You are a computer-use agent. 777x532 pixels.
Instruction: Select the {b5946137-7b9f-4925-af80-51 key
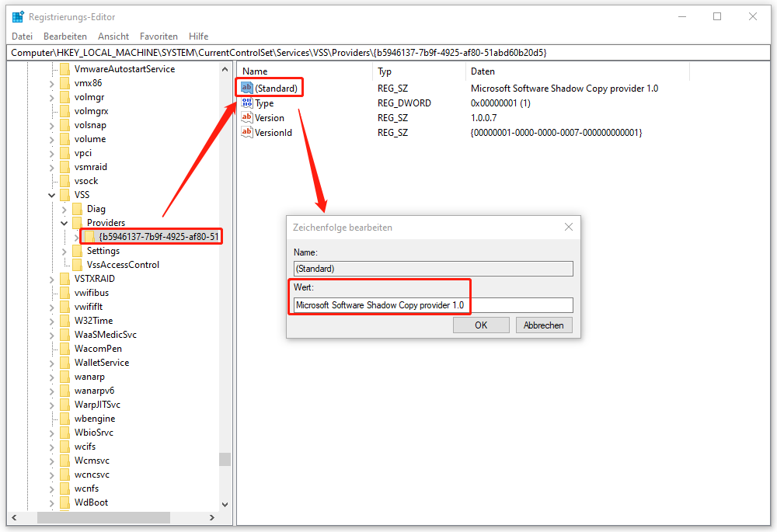pyautogui.click(x=159, y=237)
